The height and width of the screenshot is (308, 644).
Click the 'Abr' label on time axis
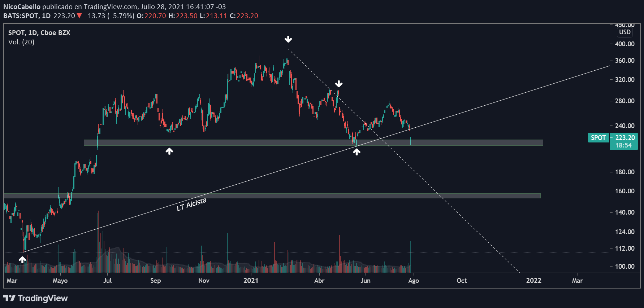point(319,280)
